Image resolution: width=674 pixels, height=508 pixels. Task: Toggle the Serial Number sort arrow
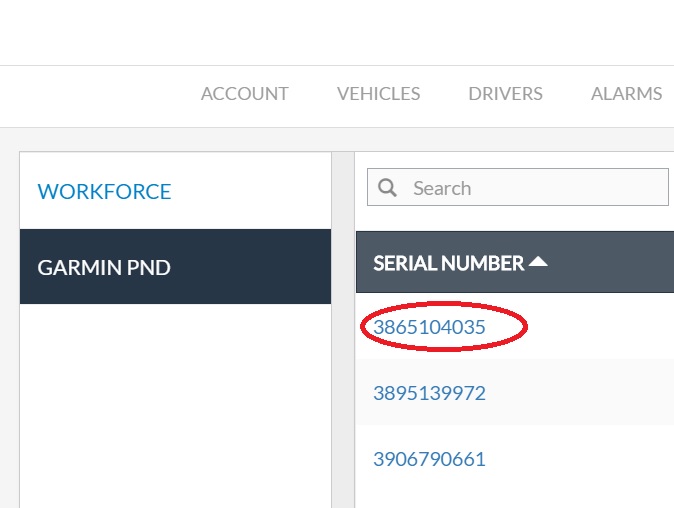click(x=538, y=262)
